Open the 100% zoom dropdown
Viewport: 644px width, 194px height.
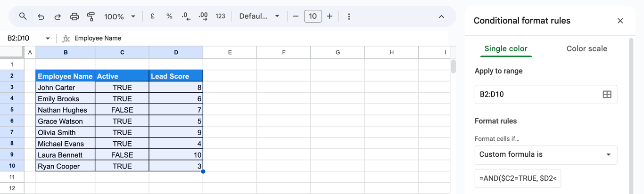pyautogui.click(x=120, y=16)
